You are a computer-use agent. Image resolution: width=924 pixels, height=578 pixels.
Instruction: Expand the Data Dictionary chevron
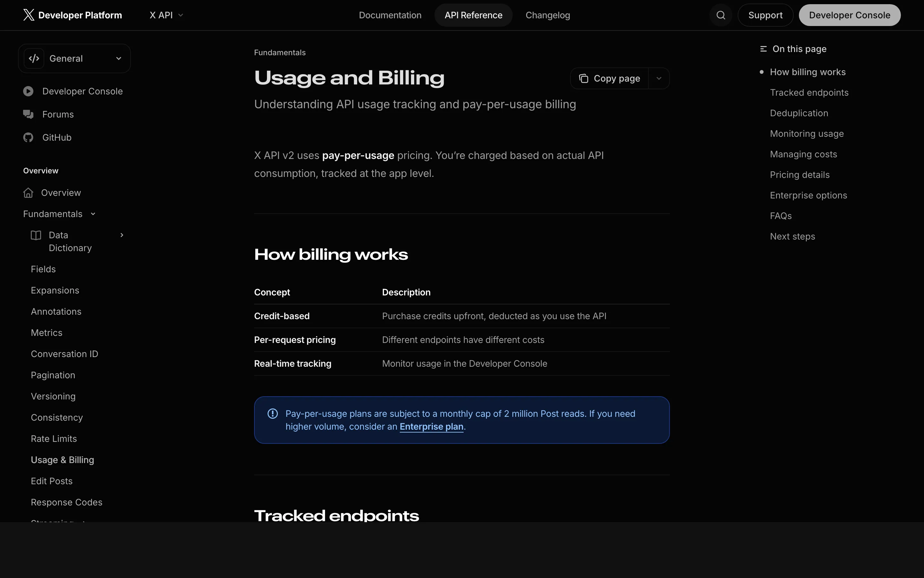[x=122, y=235]
